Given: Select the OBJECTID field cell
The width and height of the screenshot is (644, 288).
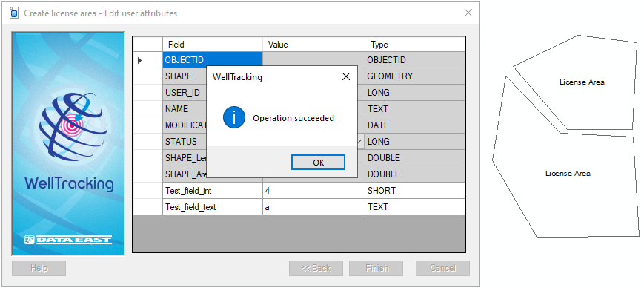Looking at the screenshot, I should (213, 60).
